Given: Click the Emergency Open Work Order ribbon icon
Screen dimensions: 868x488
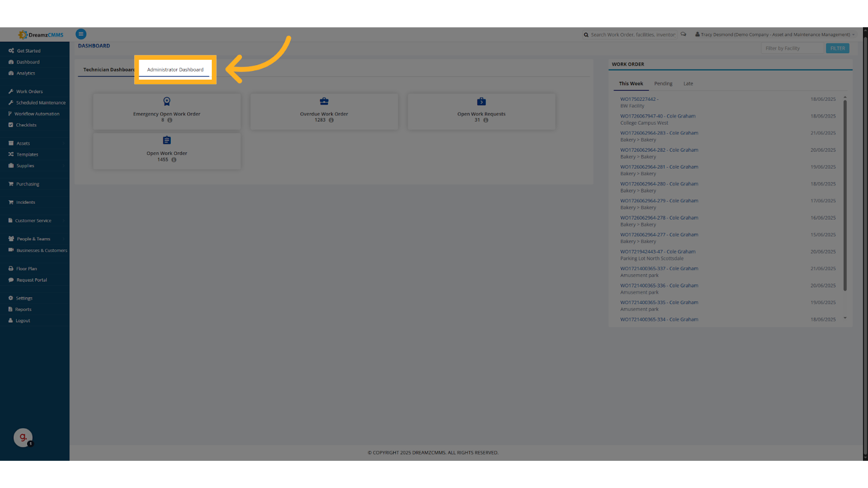Looking at the screenshot, I should (x=167, y=101).
